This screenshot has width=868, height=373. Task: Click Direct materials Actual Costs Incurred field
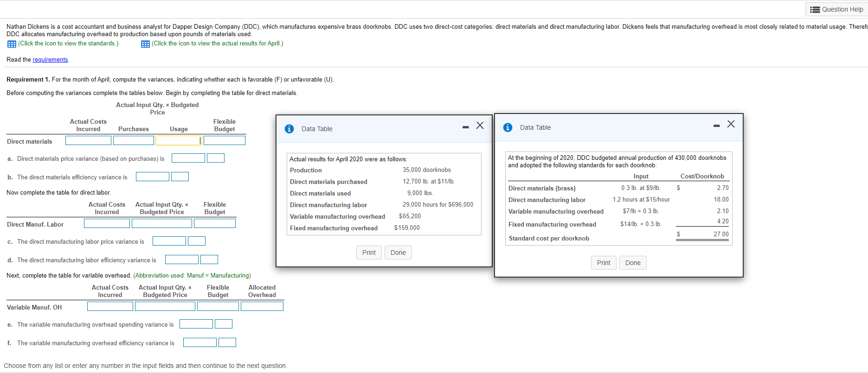pos(88,140)
